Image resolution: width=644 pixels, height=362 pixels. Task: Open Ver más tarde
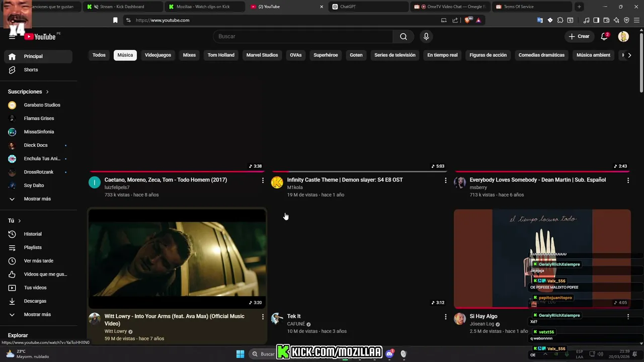pos(38,261)
